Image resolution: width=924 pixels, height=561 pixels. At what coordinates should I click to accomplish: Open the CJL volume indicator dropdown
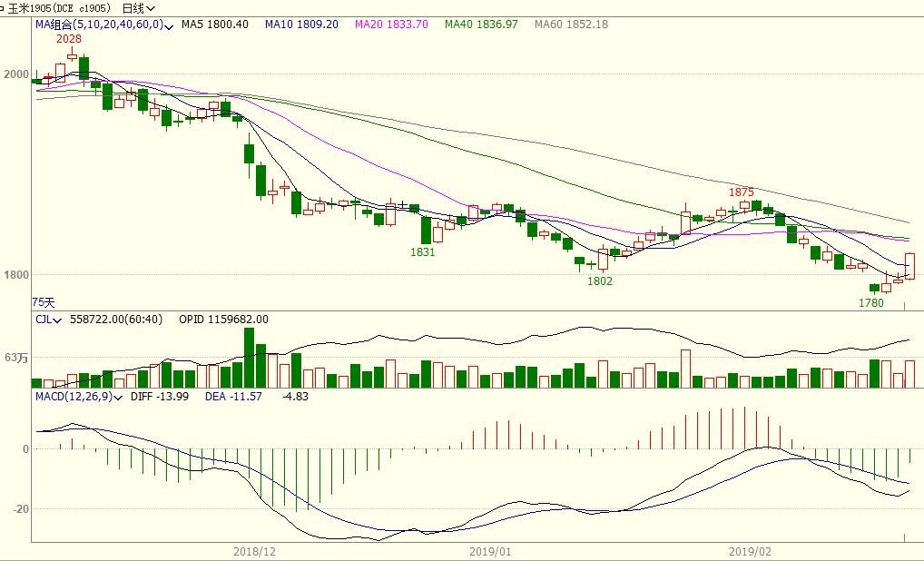tap(58, 320)
